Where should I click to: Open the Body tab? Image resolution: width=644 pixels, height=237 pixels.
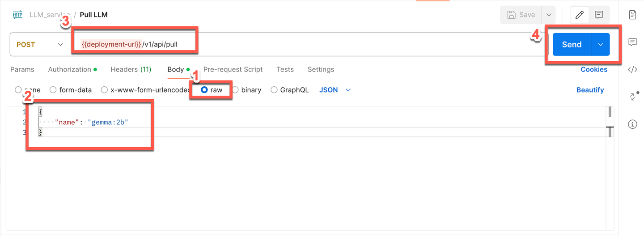(x=178, y=69)
